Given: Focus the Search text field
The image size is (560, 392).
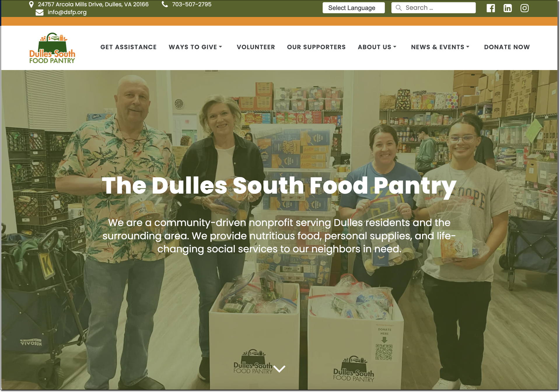Looking at the screenshot, I should click(x=433, y=8).
